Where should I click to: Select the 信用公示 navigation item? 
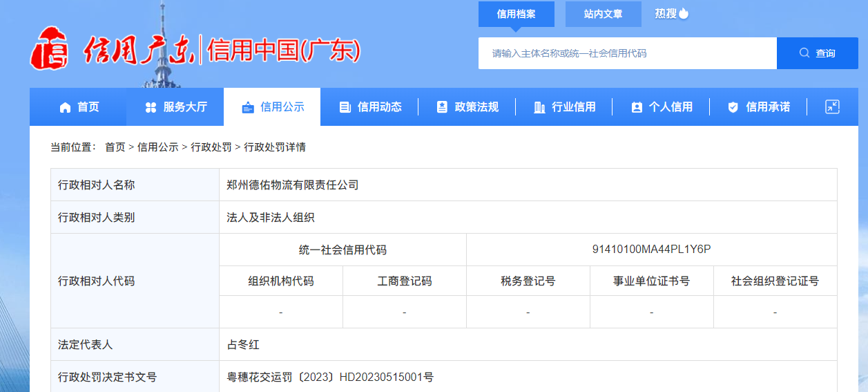pyautogui.click(x=272, y=107)
